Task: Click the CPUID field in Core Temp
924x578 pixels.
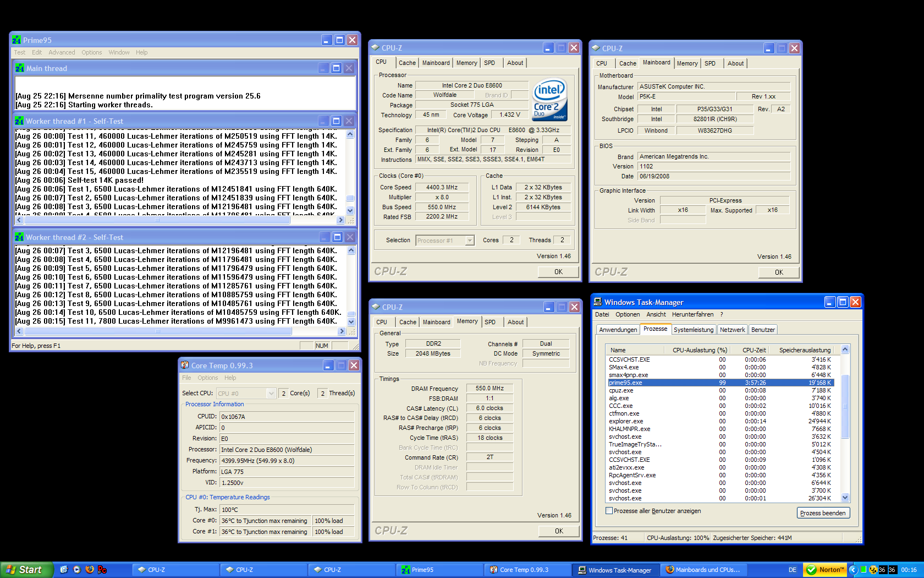Action: pos(287,417)
